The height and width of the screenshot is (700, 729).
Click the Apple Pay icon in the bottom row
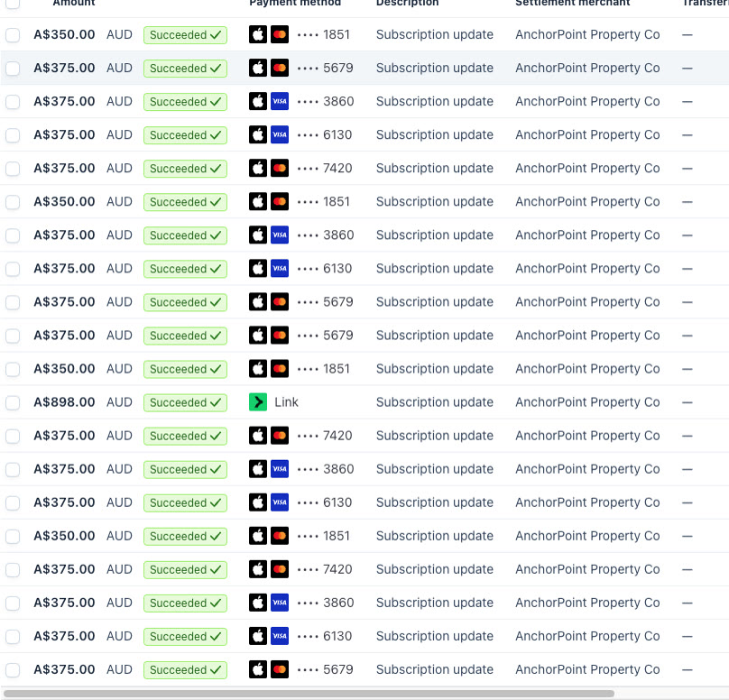[258, 669]
